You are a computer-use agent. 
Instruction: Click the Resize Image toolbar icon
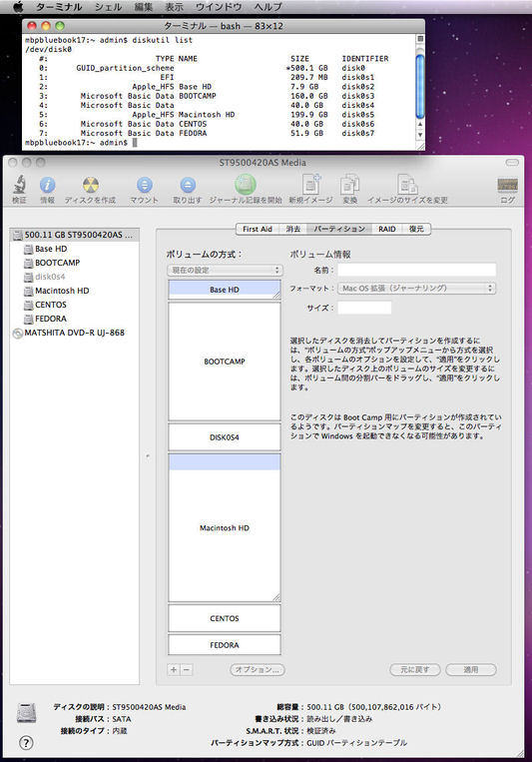click(x=407, y=184)
